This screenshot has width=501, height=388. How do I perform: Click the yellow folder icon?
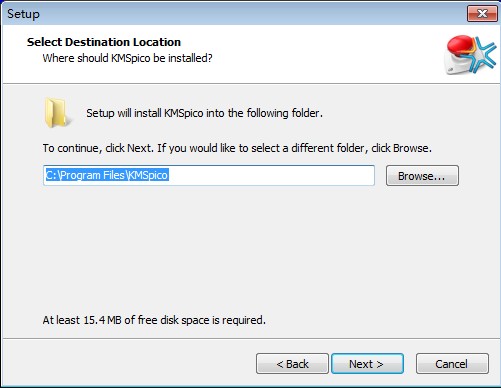click(56, 113)
